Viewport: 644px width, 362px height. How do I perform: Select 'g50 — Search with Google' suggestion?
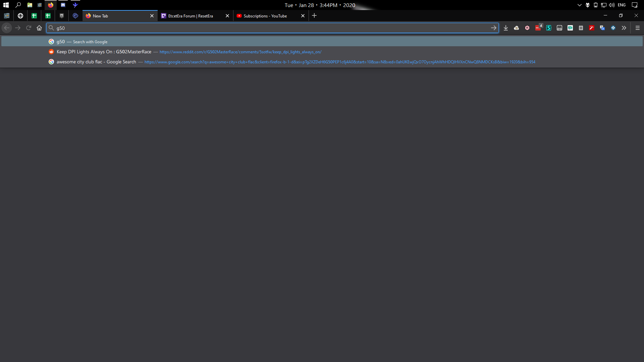82,42
